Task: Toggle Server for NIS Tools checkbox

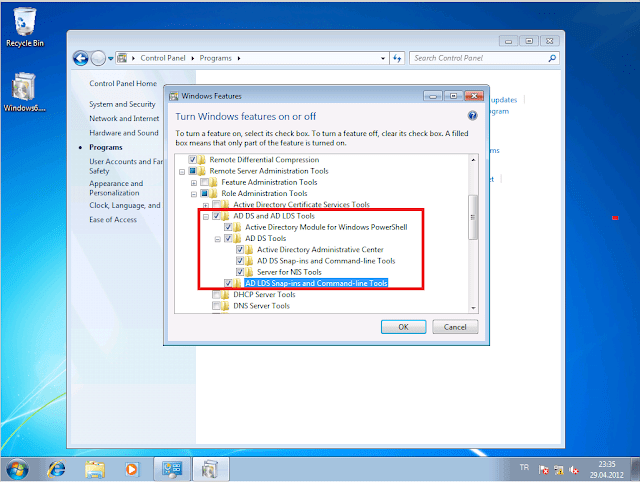Action: (x=241, y=272)
